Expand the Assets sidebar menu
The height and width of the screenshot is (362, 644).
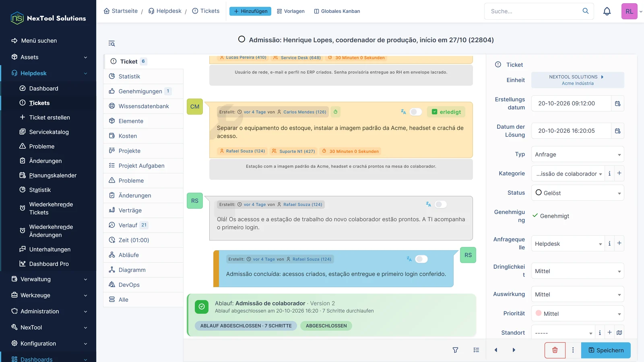tap(48, 57)
